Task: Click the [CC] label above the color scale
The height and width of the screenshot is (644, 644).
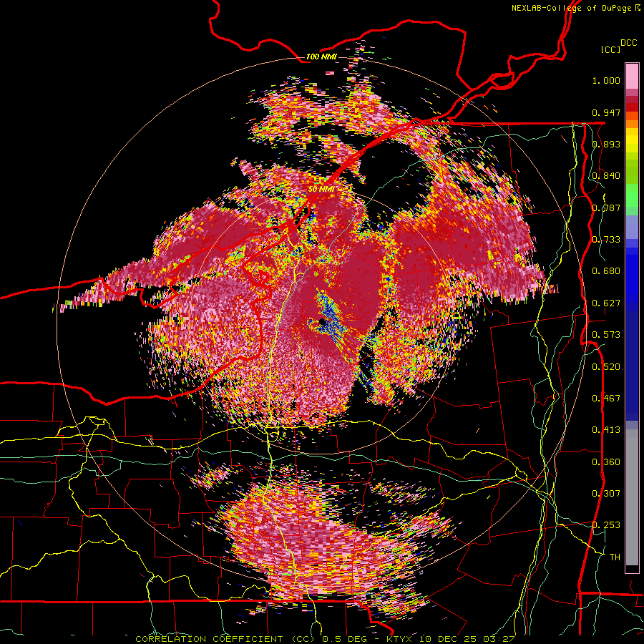Action: 611,49
